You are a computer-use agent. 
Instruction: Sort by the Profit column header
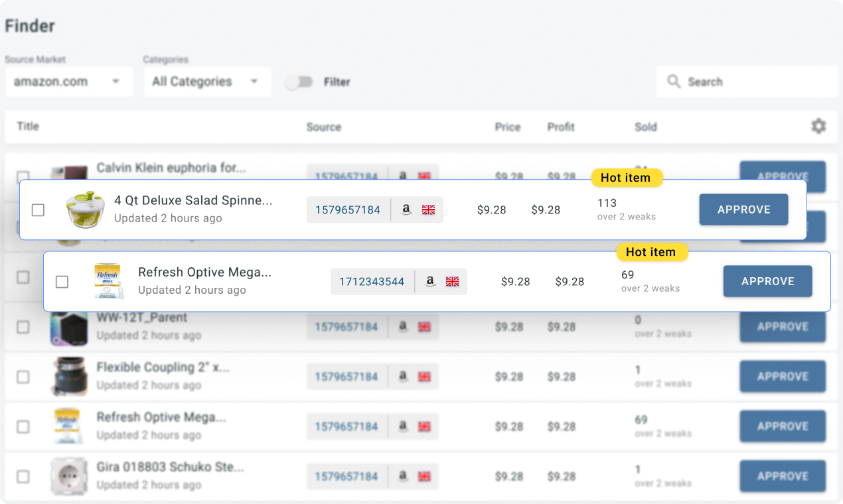pyautogui.click(x=561, y=127)
